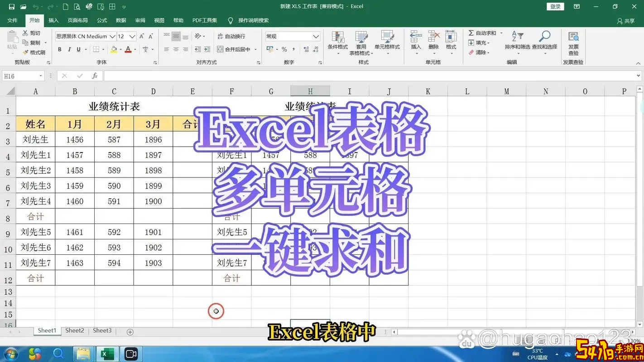Switch to the Sheet2 worksheet tab
Screen dimensions: 644x362
75,331
